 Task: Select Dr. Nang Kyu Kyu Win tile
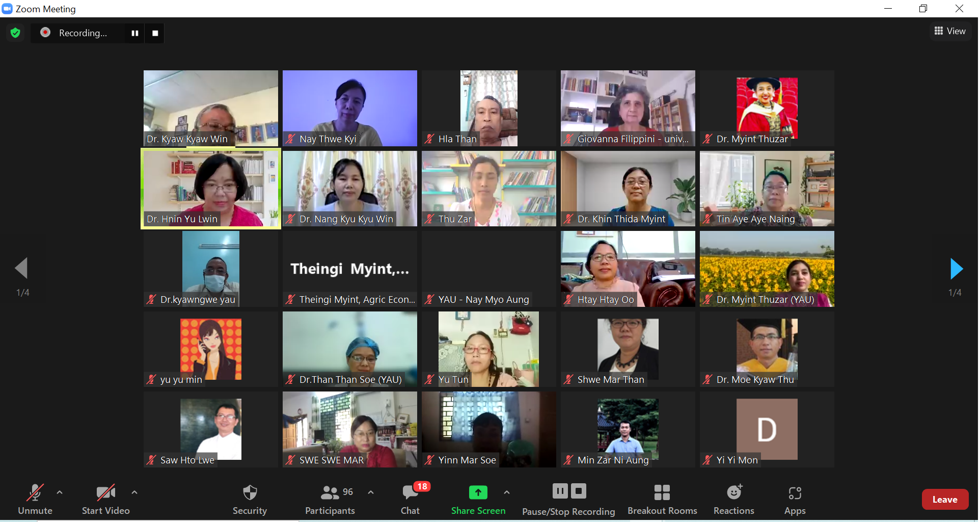349,189
